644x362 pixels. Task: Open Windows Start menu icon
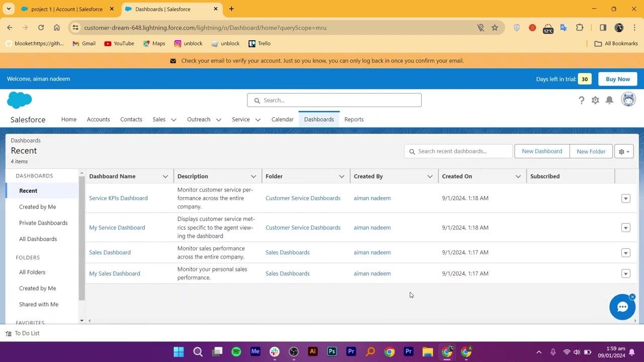point(179,351)
